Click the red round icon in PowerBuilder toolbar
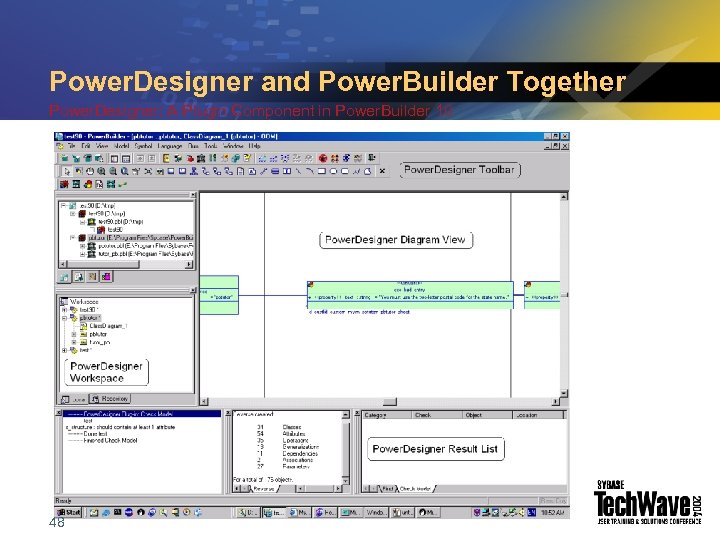This screenshot has height=540, width=720. tap(323, 158)
